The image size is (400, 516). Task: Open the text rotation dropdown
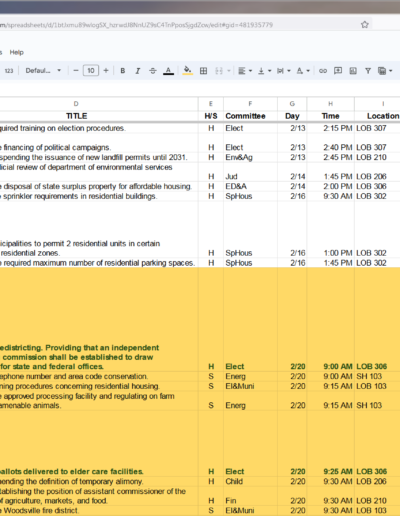(x=303, y=71)
